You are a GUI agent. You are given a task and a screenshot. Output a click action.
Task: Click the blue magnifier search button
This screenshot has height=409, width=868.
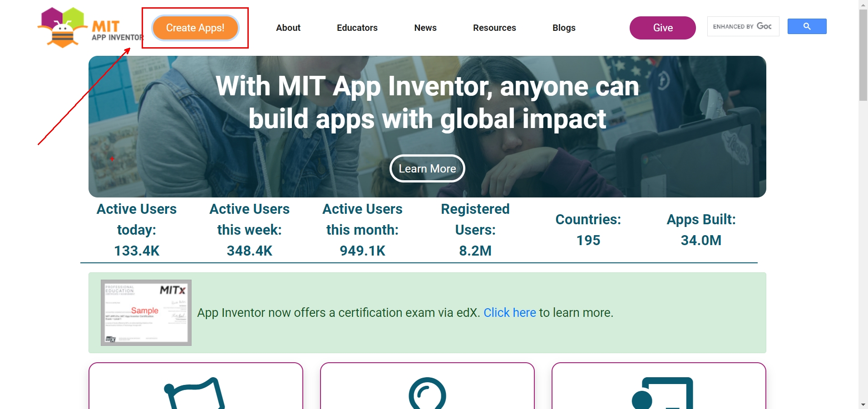pos(807,26)
